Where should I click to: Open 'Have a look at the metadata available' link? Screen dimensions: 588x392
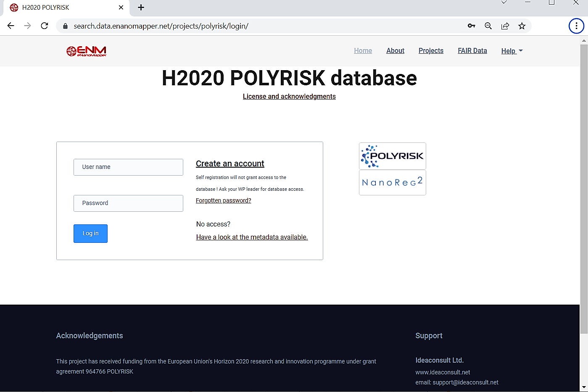point(252,237)
